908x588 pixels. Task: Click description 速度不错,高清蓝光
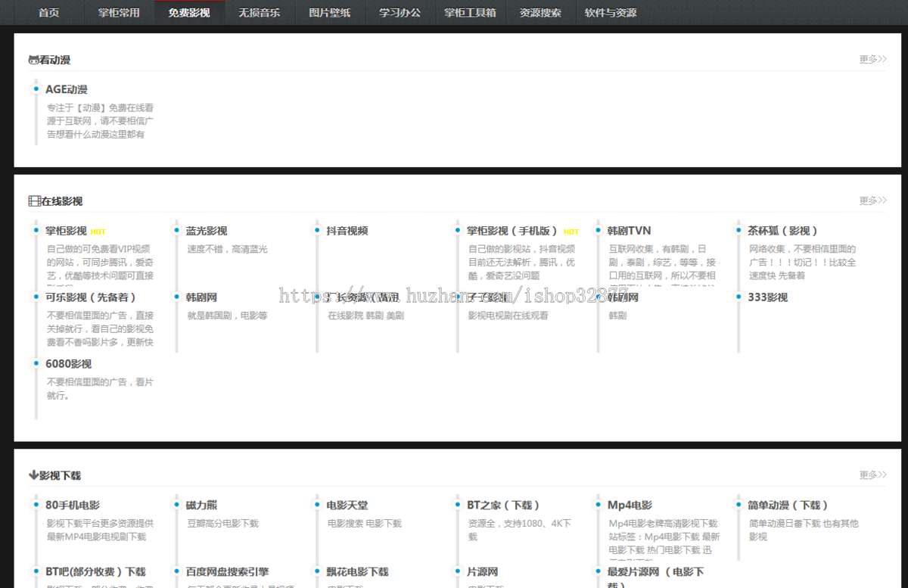coord(228,249)
